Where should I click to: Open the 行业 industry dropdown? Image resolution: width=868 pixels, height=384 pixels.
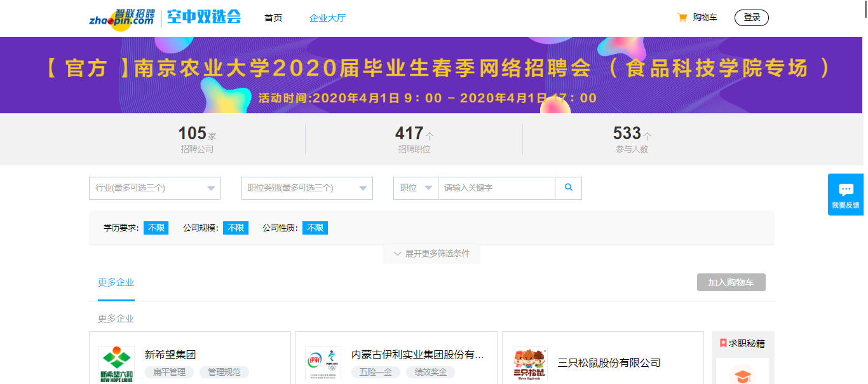click(x=154, y=188)
